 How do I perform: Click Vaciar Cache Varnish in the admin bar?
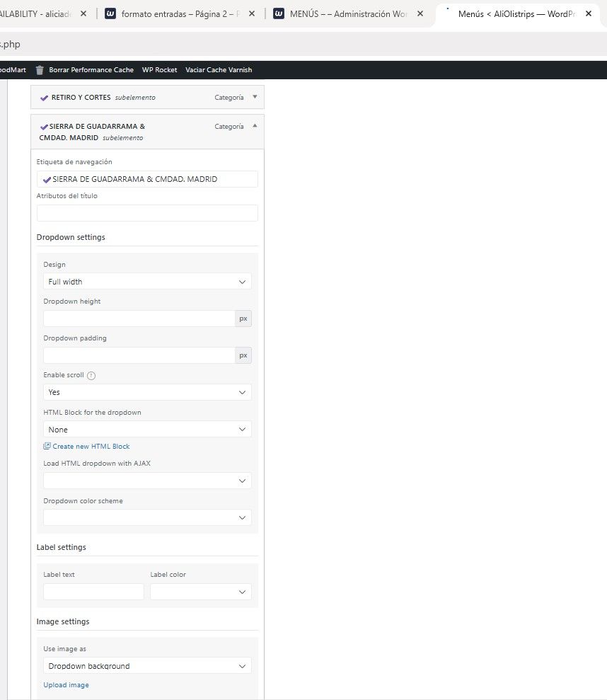219,70
